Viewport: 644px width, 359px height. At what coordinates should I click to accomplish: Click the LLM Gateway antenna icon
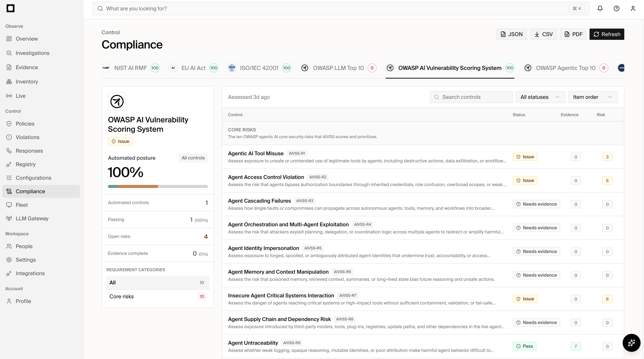click(x=9, y=218)
